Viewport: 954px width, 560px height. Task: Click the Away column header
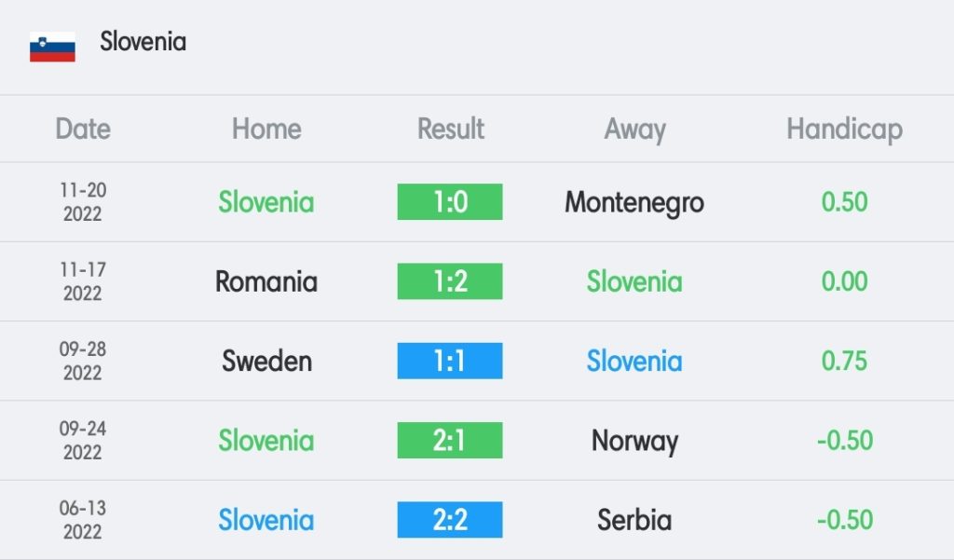634,130
